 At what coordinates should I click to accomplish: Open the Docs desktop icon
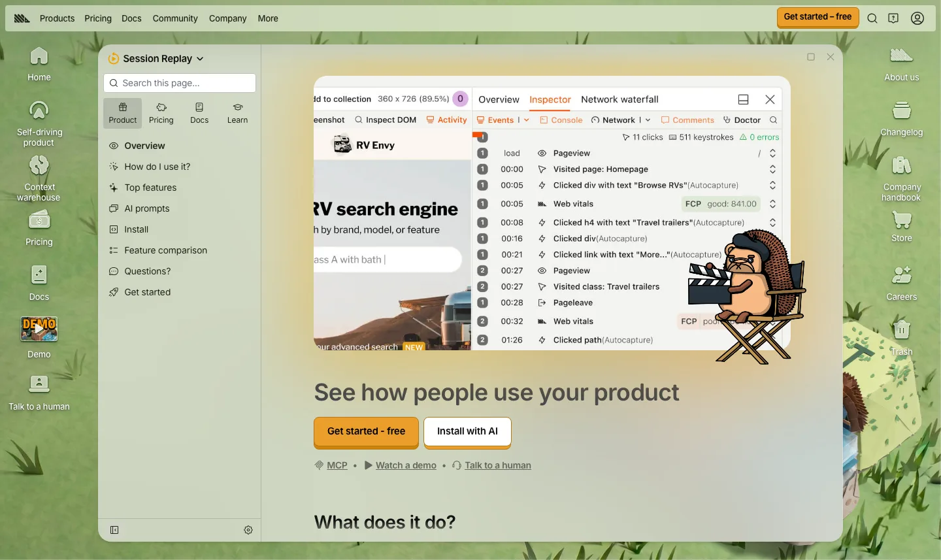pyautogui.click(x=39, y=283)
